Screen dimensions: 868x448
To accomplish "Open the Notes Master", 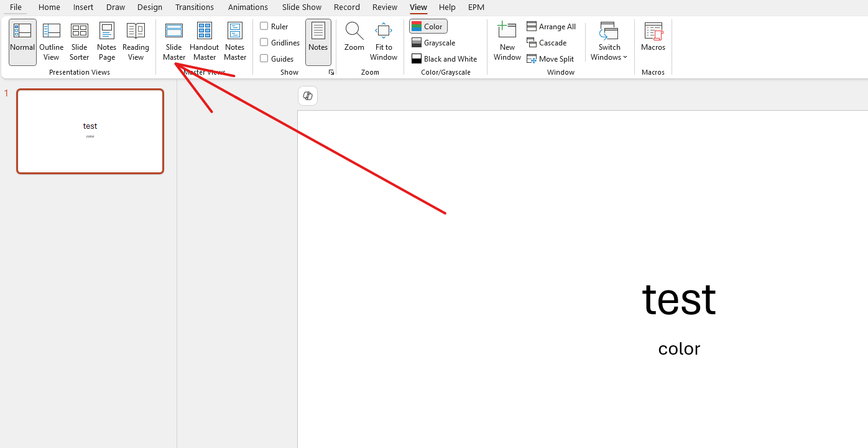I will (x=234, y=40).
